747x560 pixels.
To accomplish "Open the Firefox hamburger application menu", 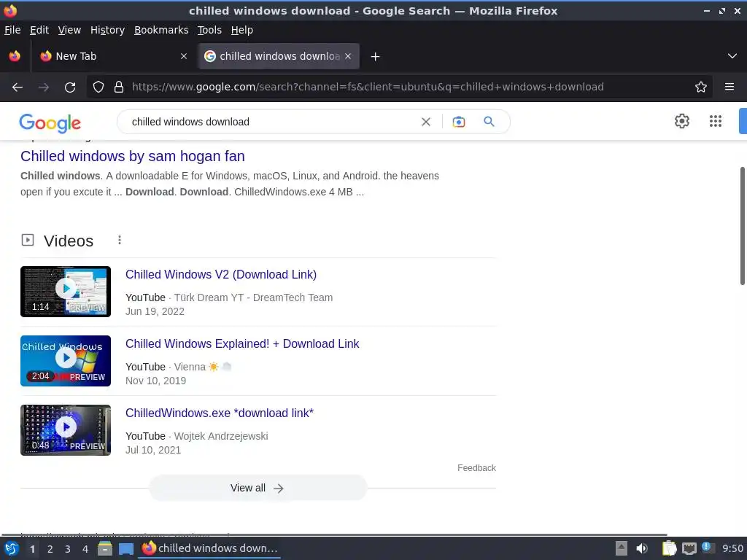I will (x=729, y=87).
